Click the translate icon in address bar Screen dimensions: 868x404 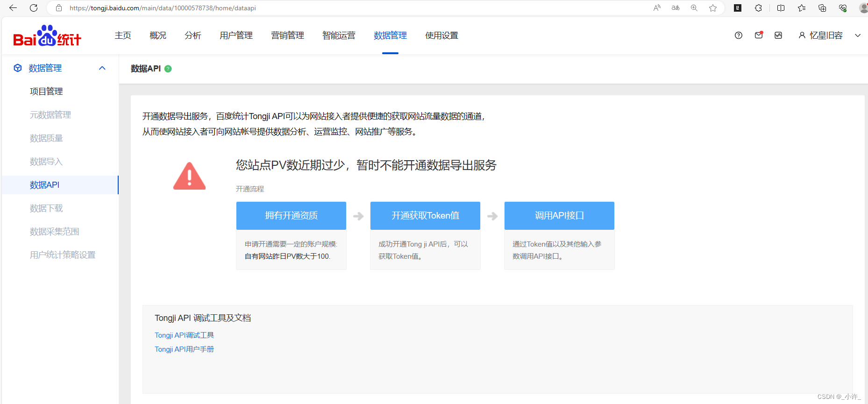pos(676,8)
